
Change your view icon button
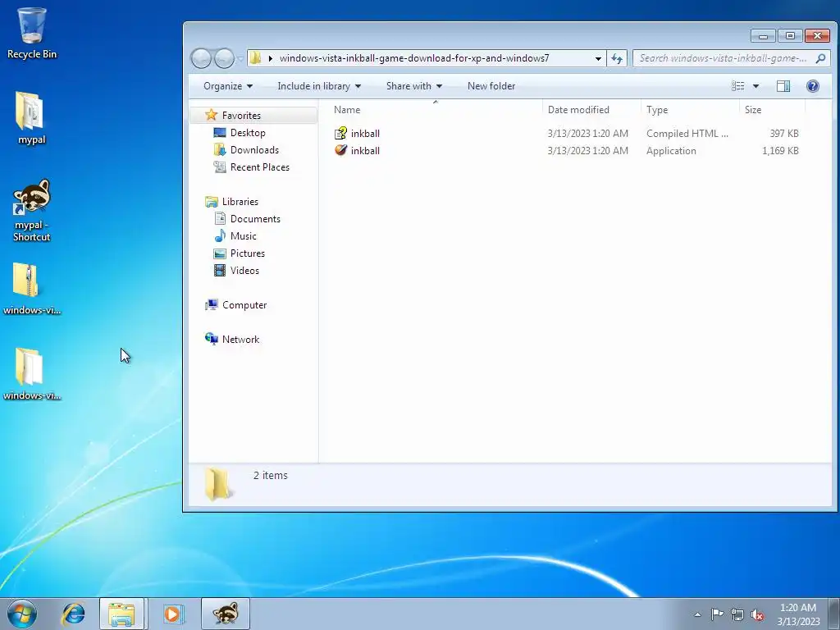(x=737, y=86)
